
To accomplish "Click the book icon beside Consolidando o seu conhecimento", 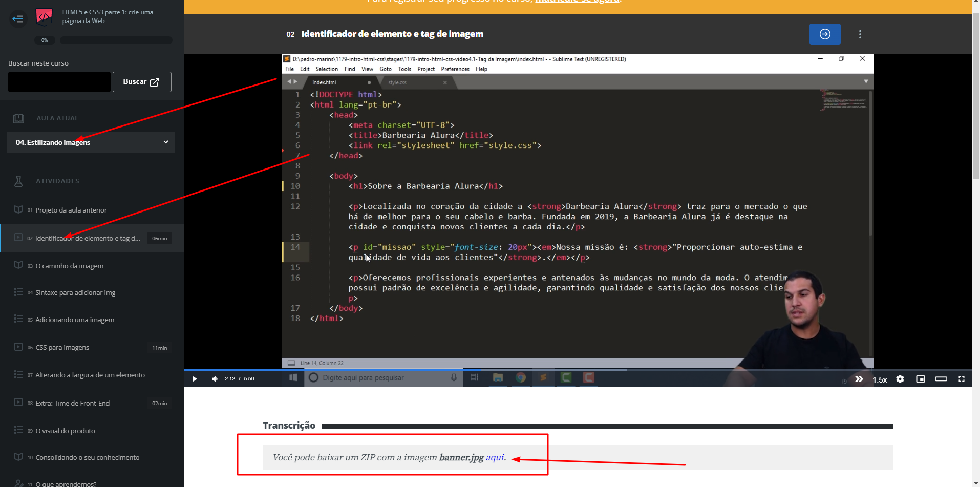I will 18,457.
